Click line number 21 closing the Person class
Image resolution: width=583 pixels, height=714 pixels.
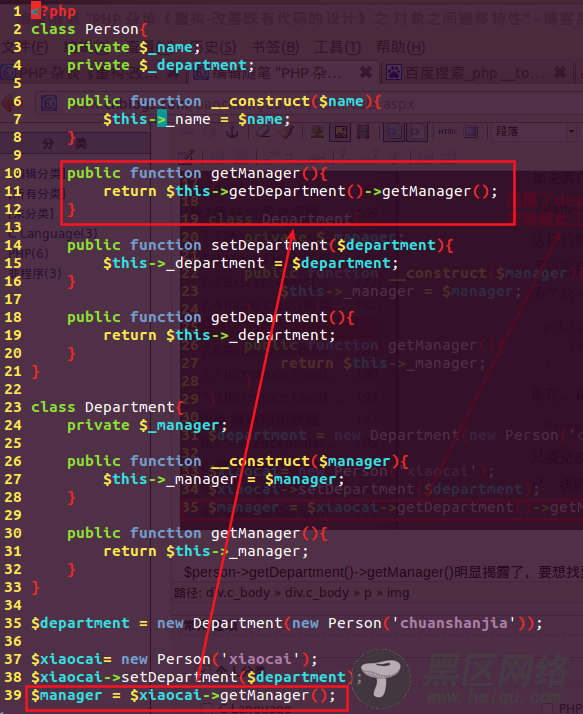click(x=13, y=372)
